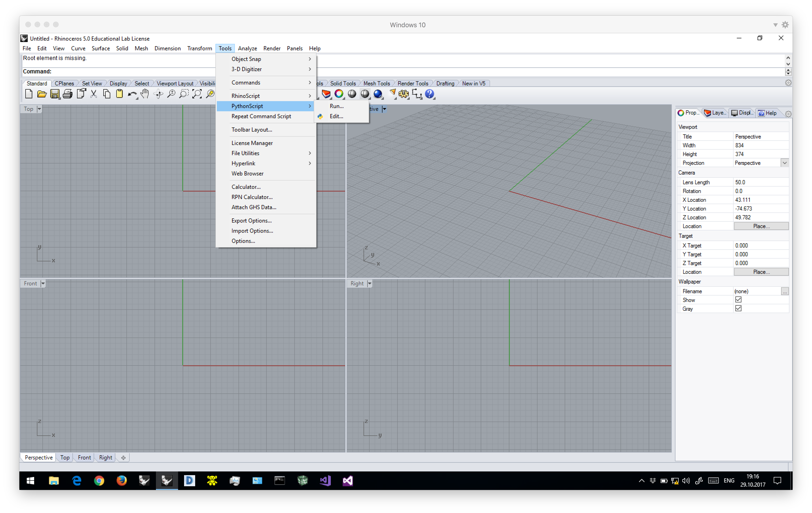Click the Lens Length value field

761,182
